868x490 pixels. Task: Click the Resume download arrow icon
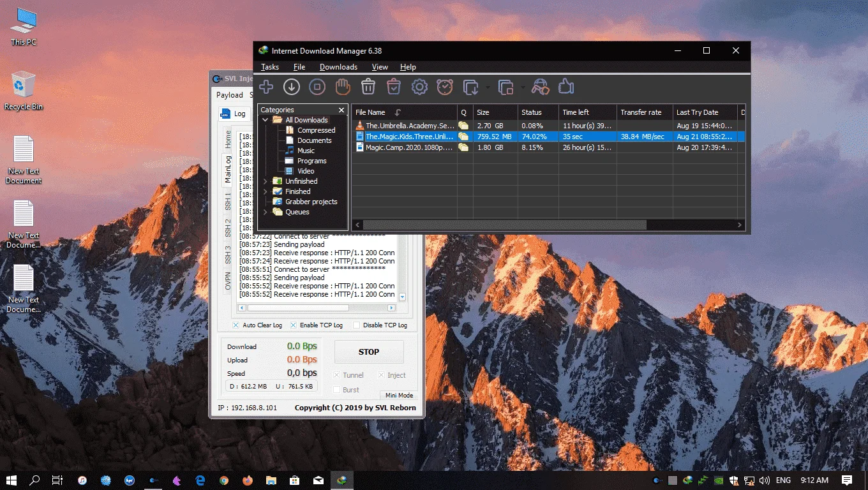coord(292,87)
